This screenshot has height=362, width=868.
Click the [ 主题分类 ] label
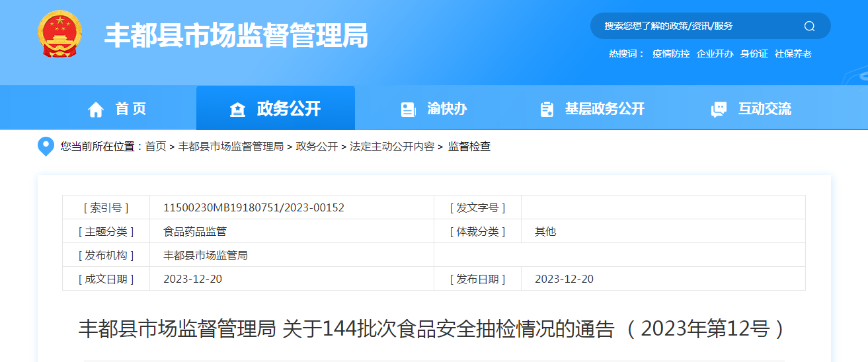point(106,231)
